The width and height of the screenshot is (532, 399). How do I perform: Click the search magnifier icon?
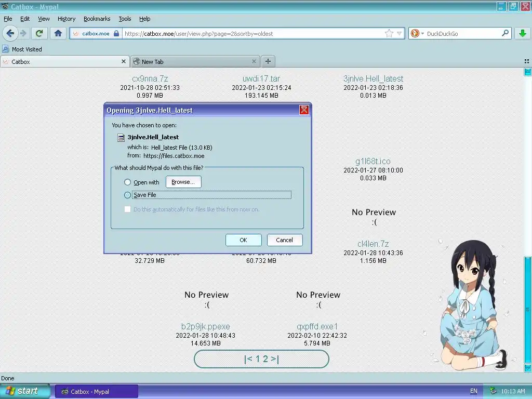tap(505, 33)
